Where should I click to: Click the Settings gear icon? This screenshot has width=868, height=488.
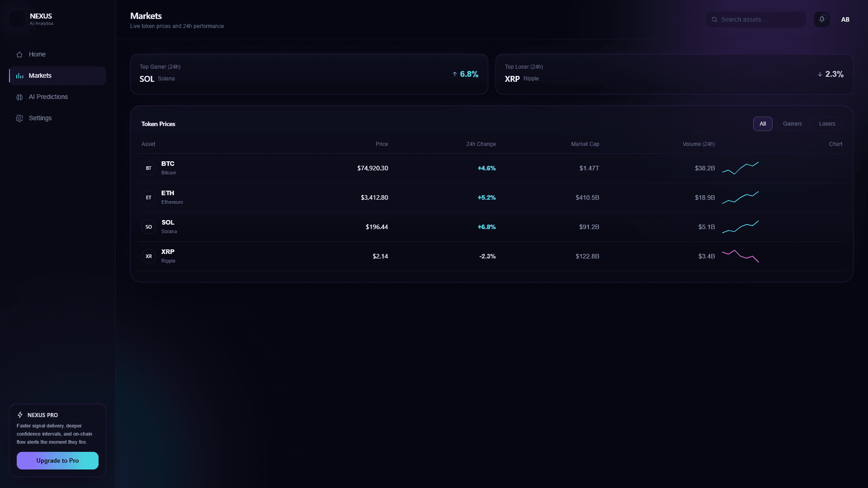tap(19, 118)
